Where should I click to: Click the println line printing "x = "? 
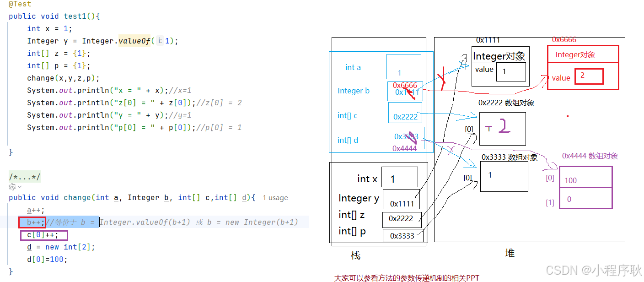click(x=109, y=90)
